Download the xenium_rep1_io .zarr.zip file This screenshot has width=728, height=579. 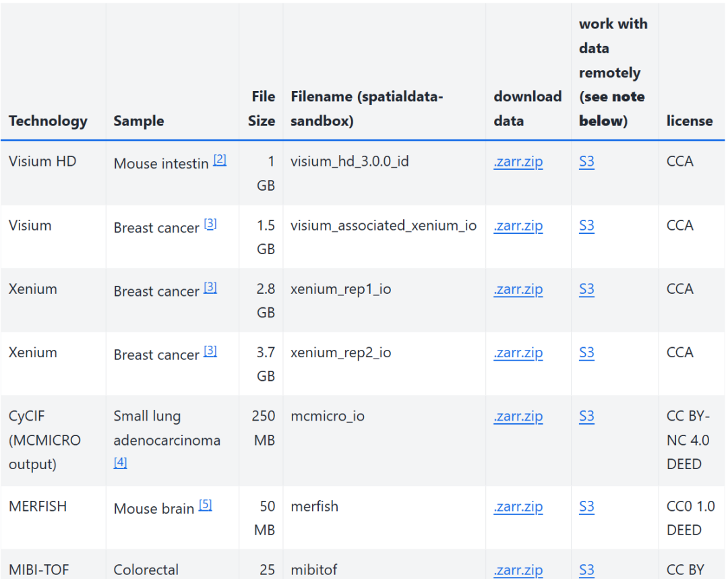click(x=518, y=289)
